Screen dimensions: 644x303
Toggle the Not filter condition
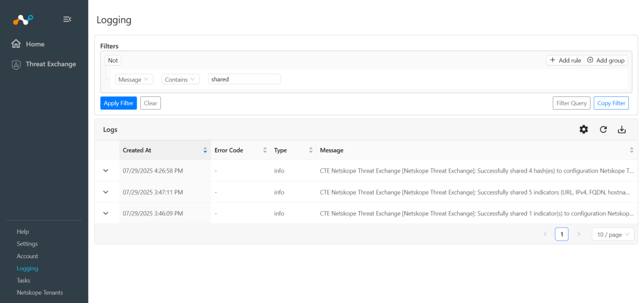(x=113, y=60)
